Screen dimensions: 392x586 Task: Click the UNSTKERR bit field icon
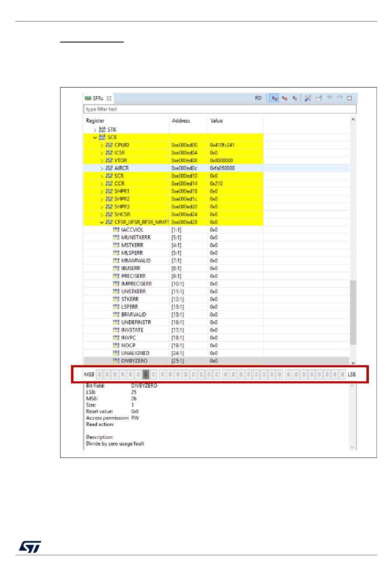pyautogui.click(x=116, y=291)
